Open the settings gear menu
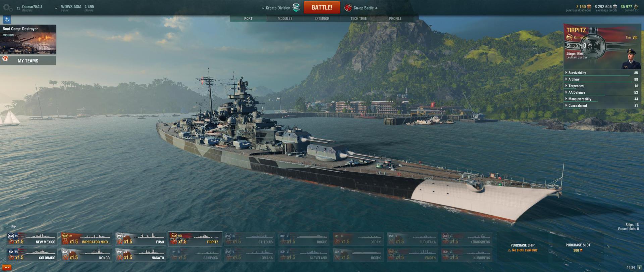Screen dimensions: 644x272 tap(7, 7)
